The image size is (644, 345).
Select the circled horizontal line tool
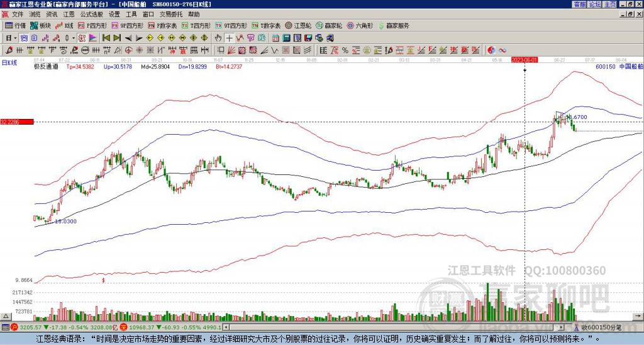point(85,50)
